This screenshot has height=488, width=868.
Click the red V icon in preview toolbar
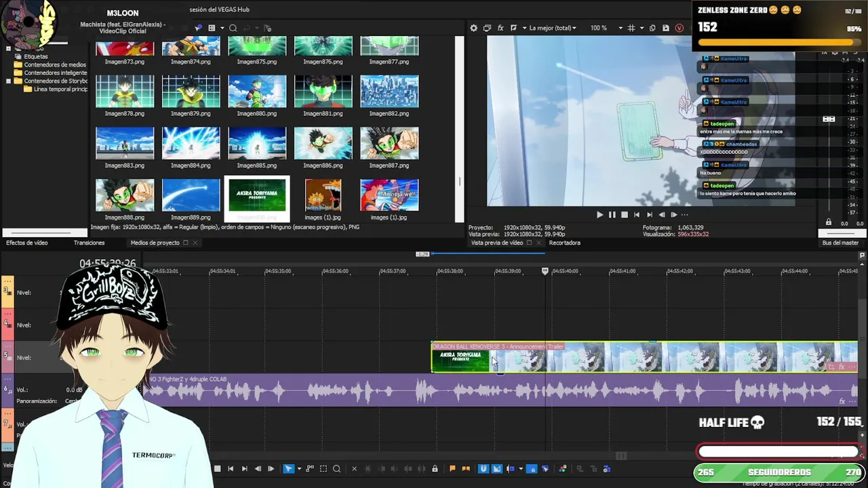(x=679, y=28)
